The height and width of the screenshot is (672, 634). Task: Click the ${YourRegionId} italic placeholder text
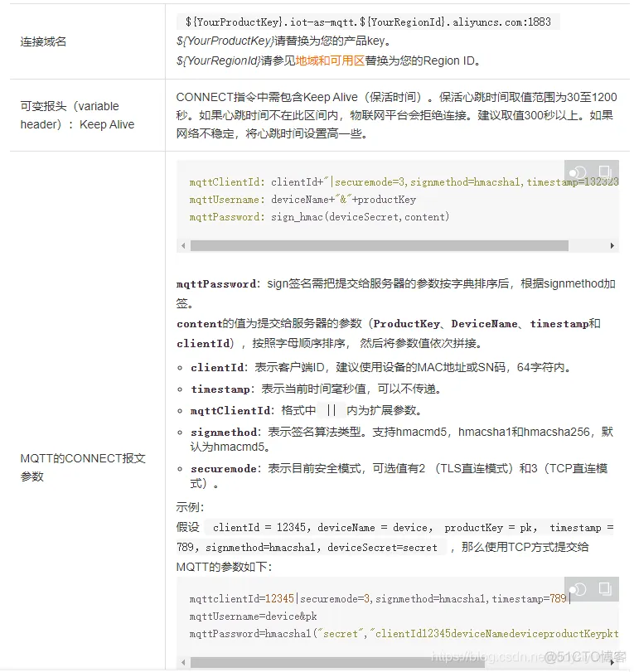[x=218, y=60]
